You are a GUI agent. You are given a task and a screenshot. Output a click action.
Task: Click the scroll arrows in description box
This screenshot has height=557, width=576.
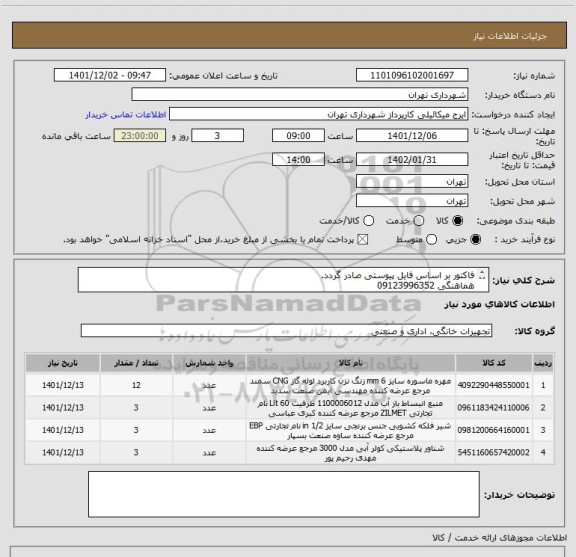[x=482, y=275]
